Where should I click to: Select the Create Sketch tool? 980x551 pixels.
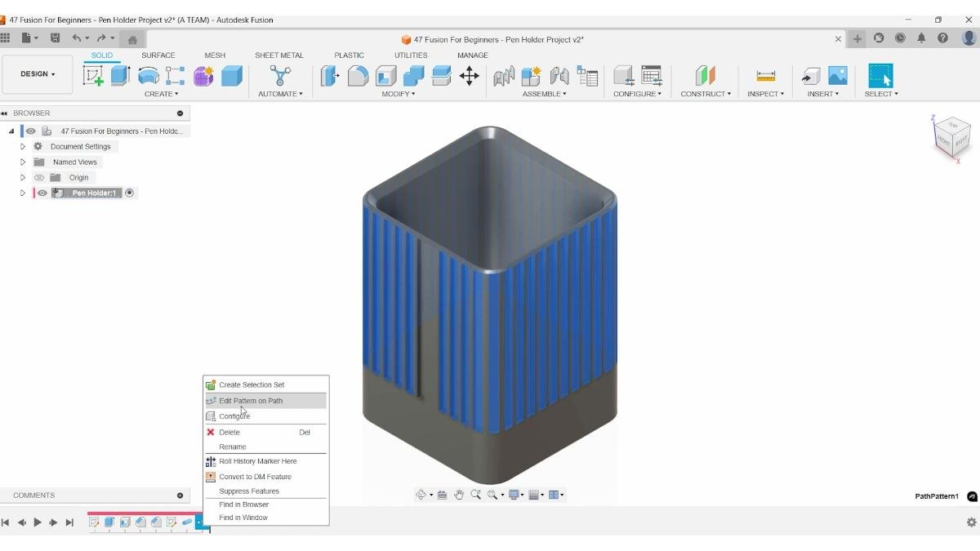(x=93, y=76)
